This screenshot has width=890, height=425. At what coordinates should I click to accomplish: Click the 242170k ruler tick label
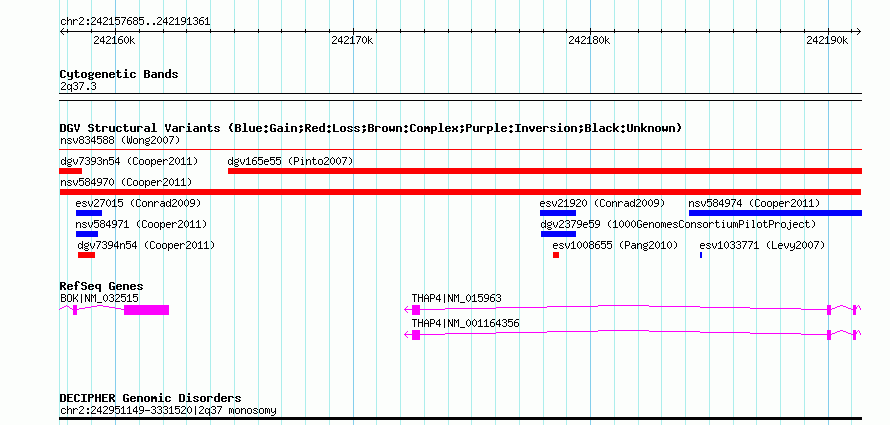352,40
